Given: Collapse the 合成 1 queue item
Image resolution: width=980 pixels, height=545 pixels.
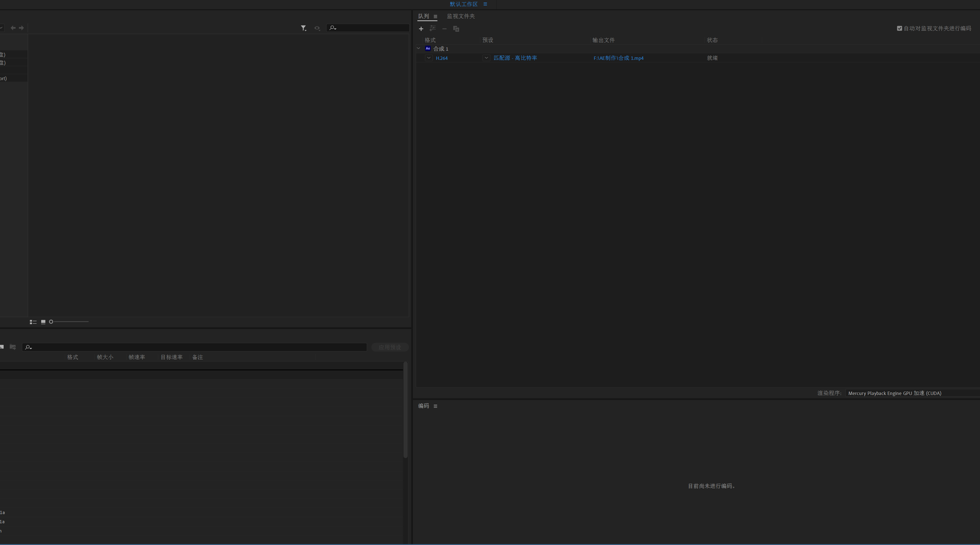Looking at the screenshot, I should click(x=418, y=48).
